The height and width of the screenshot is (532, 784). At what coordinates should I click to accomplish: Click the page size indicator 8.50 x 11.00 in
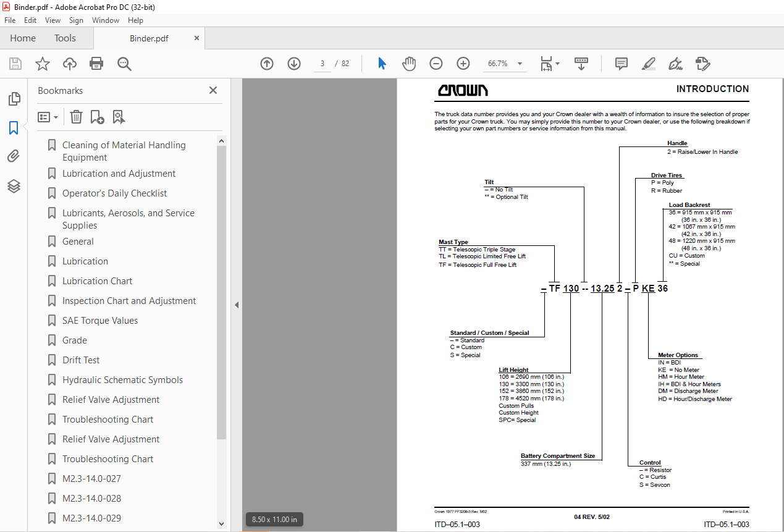point(274,520)
